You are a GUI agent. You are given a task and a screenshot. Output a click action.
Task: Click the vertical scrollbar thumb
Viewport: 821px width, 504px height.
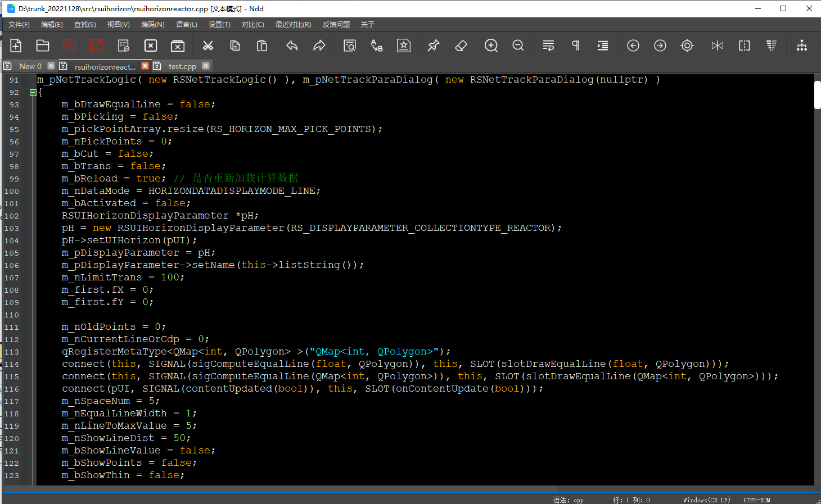click(x=818, y=94)
